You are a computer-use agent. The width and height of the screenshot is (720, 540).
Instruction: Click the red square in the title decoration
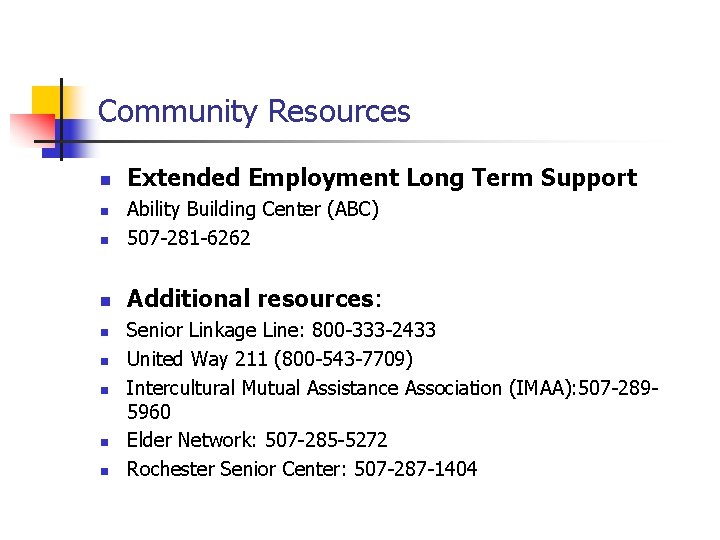(32, 128)
